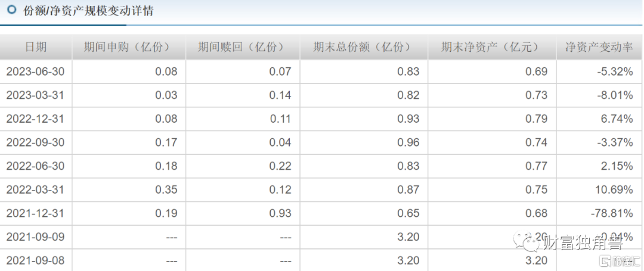Select the date cell 2021-09-09

click(x=36, y=237)
